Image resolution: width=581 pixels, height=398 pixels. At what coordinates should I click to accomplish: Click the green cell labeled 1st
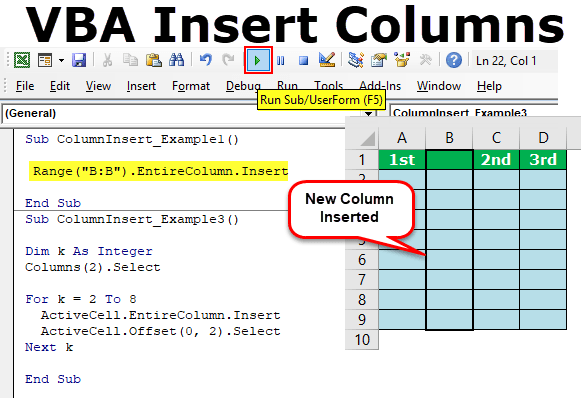coord(402,160)
